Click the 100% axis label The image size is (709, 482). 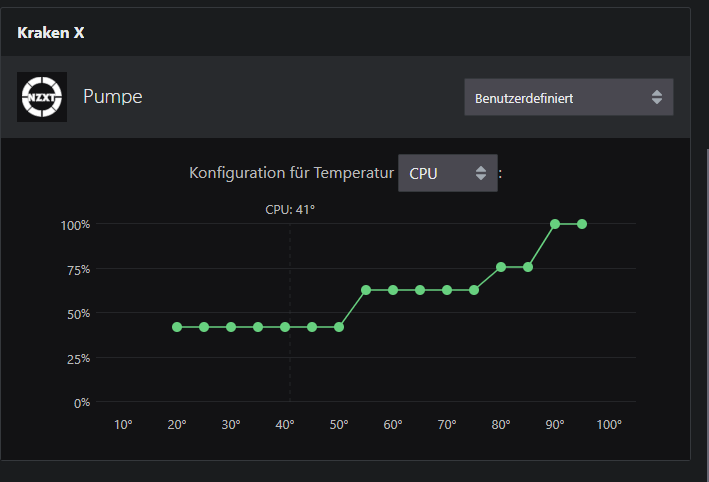(x=76, y=225)
